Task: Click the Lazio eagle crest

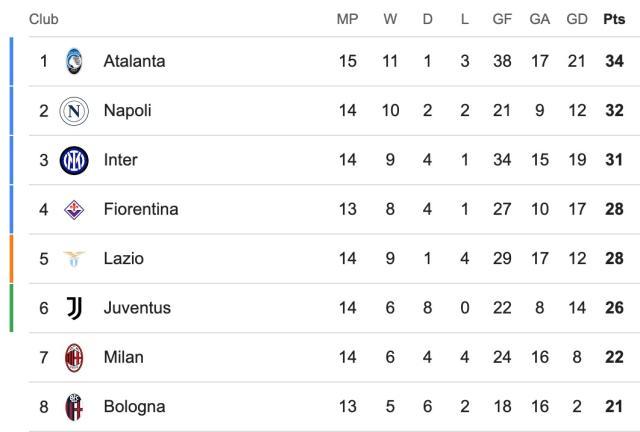Action: click(75, 259)
